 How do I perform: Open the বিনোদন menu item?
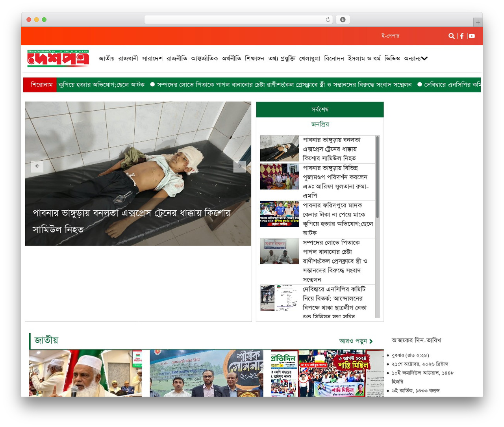(334, 58)
